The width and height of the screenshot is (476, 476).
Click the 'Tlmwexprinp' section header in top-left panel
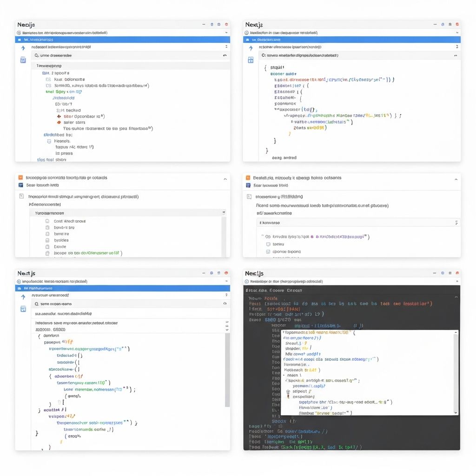(x=49, y=66)
